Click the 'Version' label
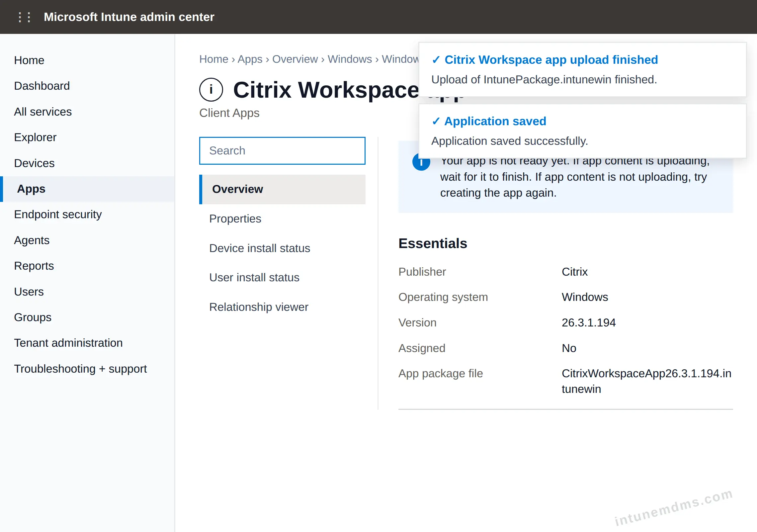Screen dimensions: 757x532 [x=417, y=323]
